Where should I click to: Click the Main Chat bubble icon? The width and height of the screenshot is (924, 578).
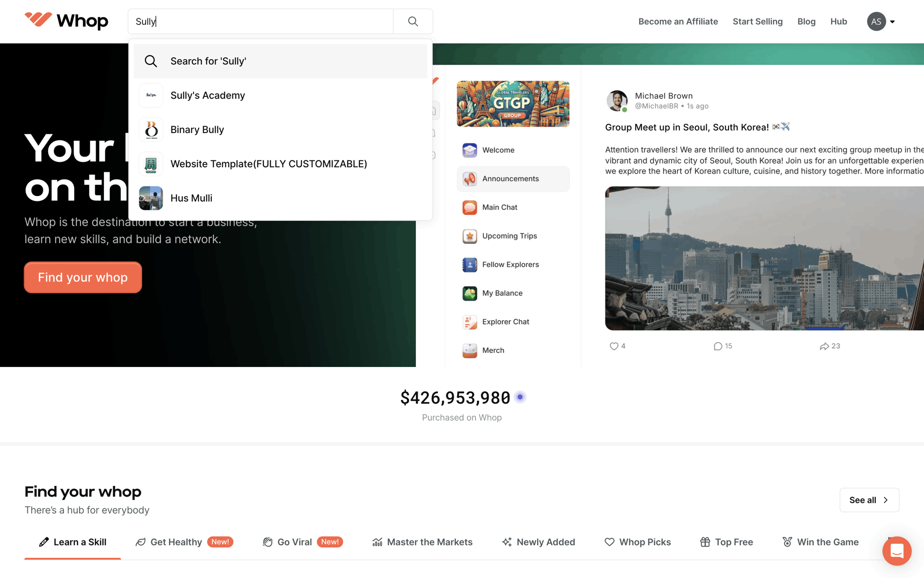(470, 207)
